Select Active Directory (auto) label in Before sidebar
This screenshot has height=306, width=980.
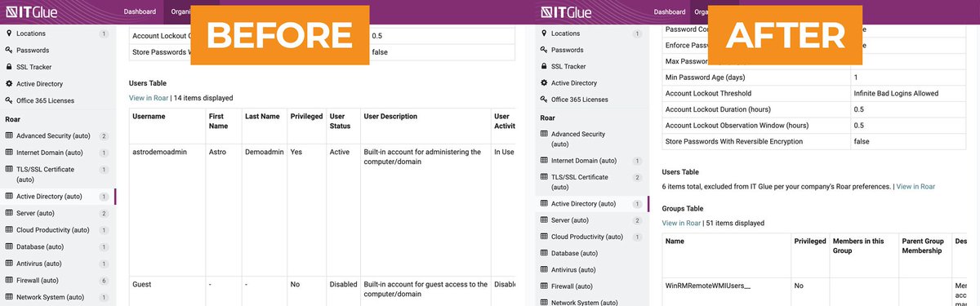pyautogui.click(x=49, y=197)
